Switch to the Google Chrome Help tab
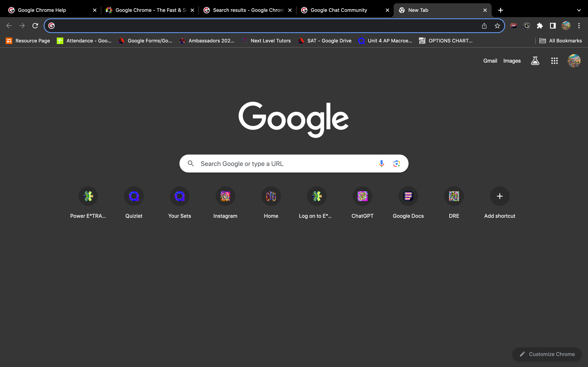Image resolution: width=588 pixels, height=367 pixels. coord(42,10)
